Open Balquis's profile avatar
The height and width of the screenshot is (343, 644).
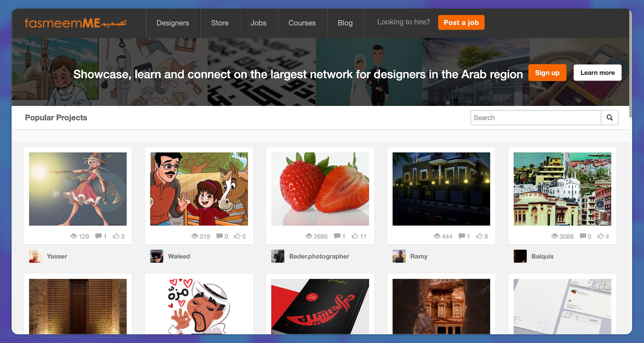(x=520, y=256)
